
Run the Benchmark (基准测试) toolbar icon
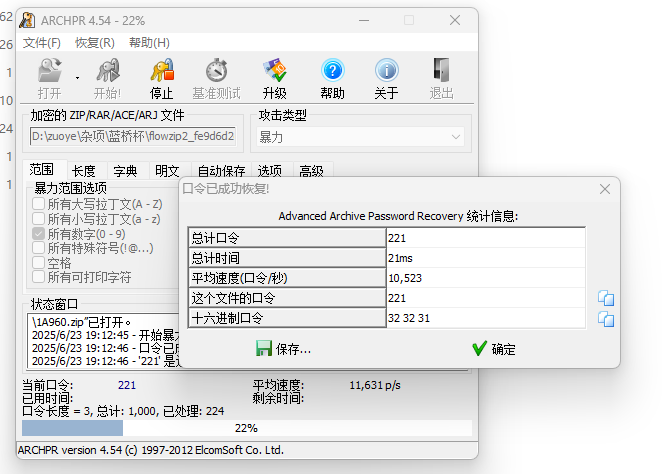coord(217,70)
